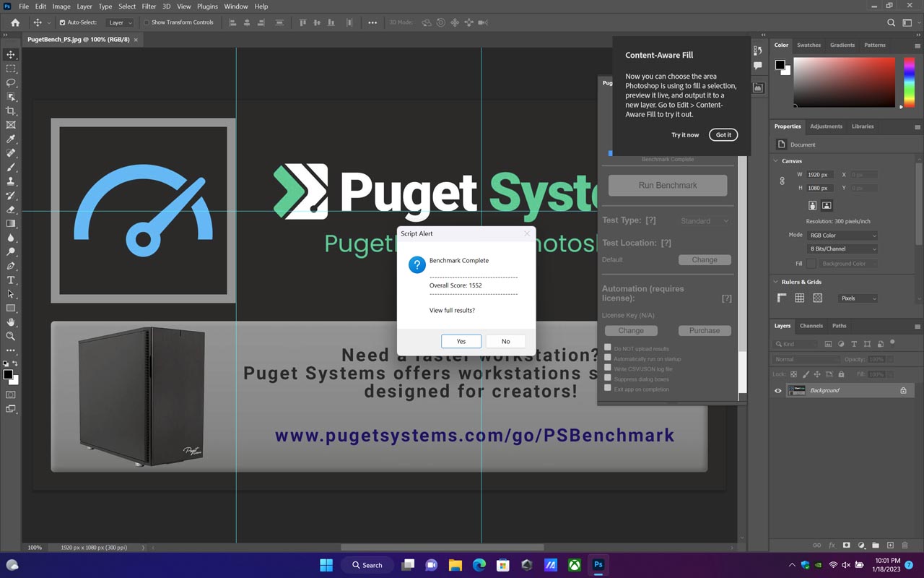Select the Gradient tool

tap(11, 224)
